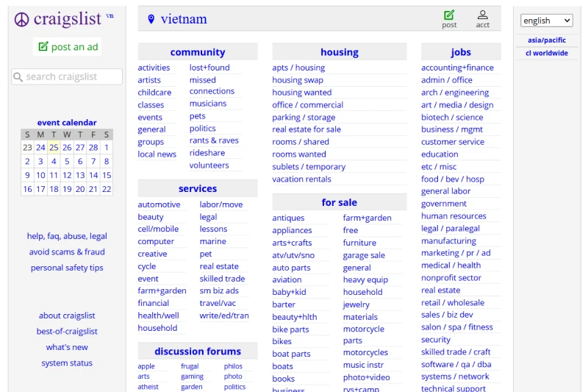The width and height of the screenshot is (588, 392).
Task: Open music instr for sale
Action: [x=363, y=365]
